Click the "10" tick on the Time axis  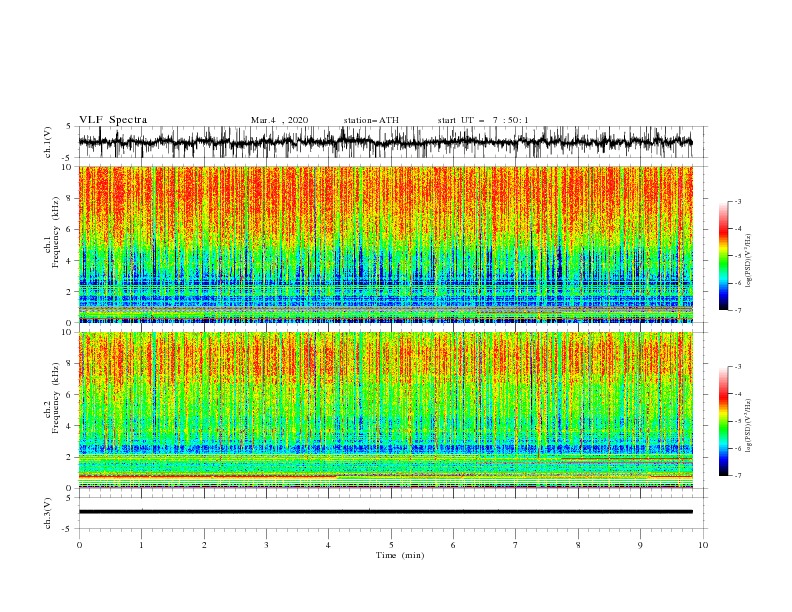click(703, 545)
